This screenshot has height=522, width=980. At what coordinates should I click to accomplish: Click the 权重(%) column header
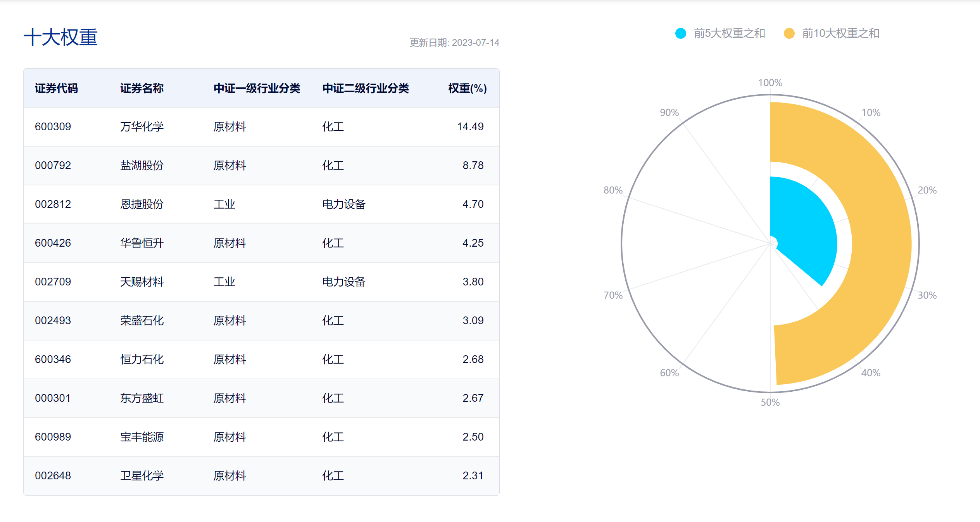click(467, 88)
